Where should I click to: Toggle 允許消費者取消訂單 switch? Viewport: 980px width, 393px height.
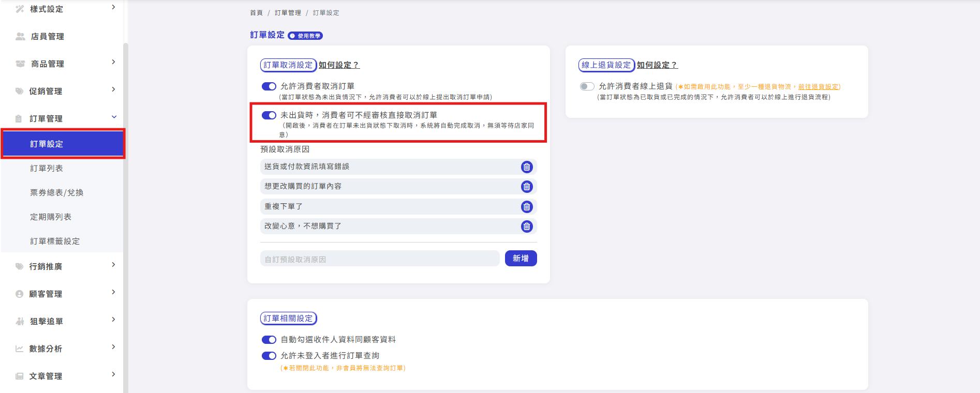pyautogui.click(x=269, y=86)
